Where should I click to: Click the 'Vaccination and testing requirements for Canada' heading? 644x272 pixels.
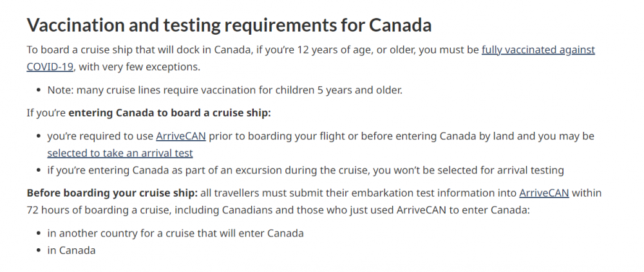tap(229, 25)
